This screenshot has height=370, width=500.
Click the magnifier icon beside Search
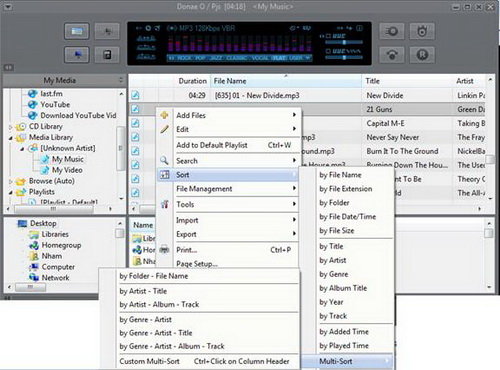click(164, 160)
